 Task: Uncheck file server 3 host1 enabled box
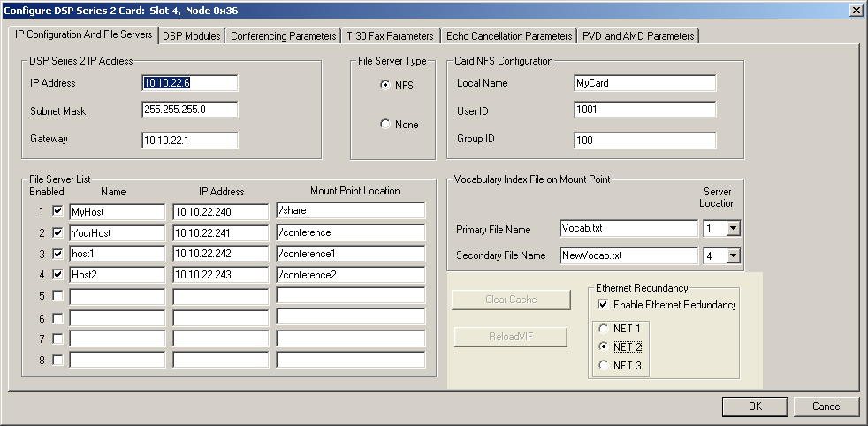(x=57, y=255)
